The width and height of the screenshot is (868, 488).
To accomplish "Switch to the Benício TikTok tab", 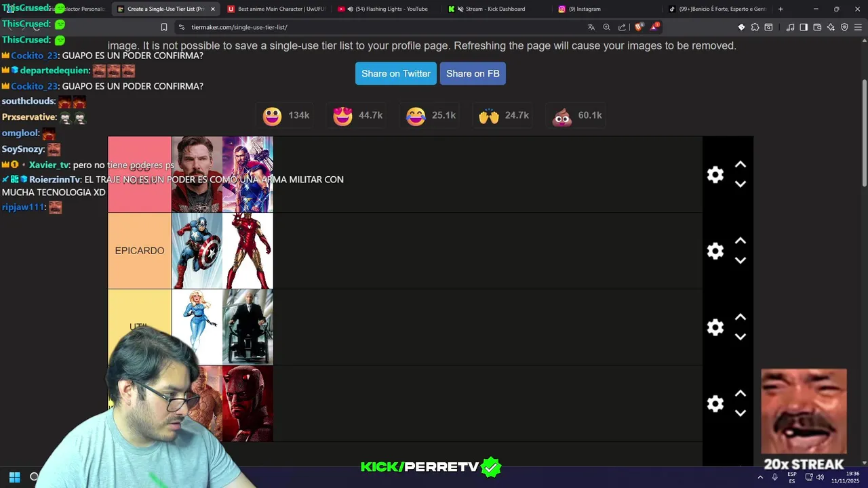I will [717, 9].
